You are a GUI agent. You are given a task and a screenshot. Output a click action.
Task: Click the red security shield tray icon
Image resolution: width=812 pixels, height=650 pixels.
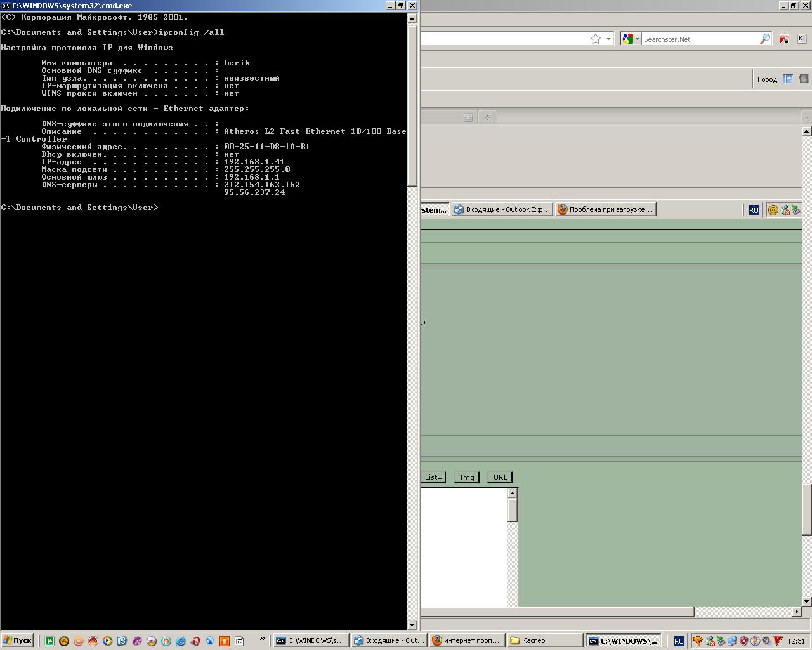[743, 641]
